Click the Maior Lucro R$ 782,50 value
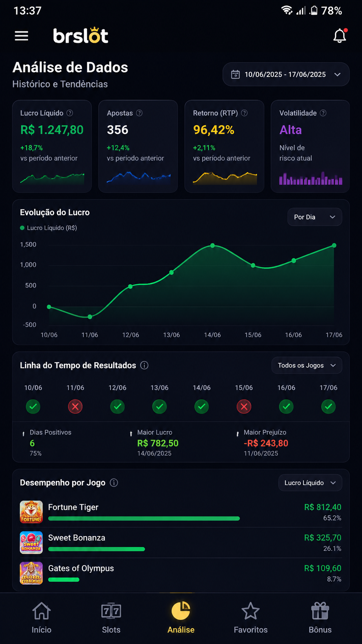The height and width of the screenshot is (644, 362). 158,443
